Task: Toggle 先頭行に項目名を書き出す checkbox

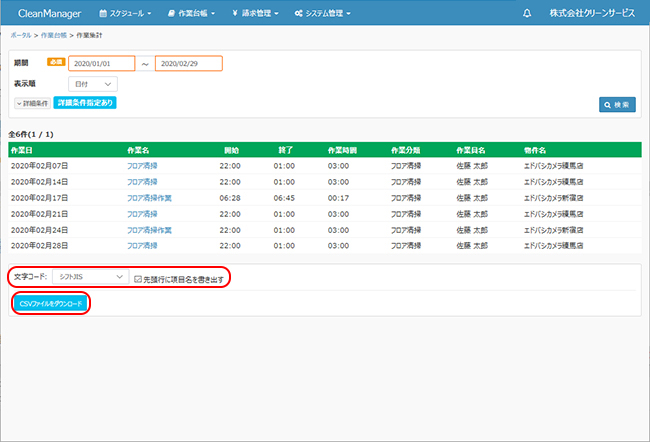Action: pos(138,277)
